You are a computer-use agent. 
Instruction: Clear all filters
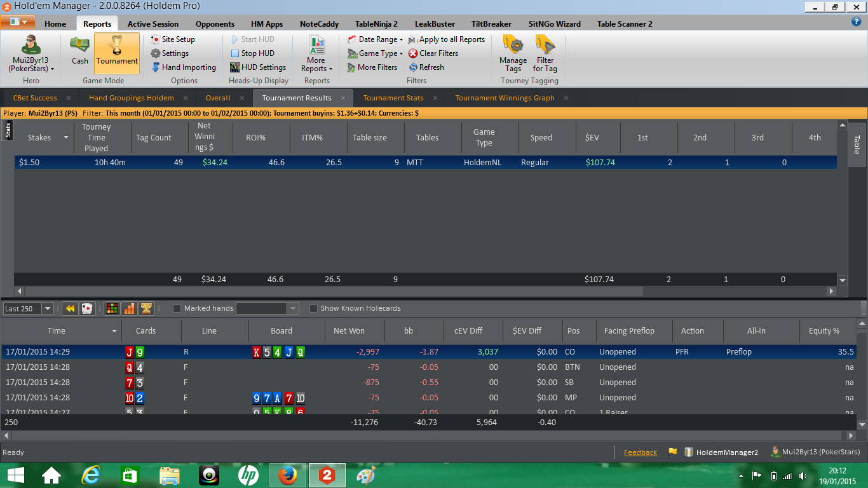pos(433,53)
